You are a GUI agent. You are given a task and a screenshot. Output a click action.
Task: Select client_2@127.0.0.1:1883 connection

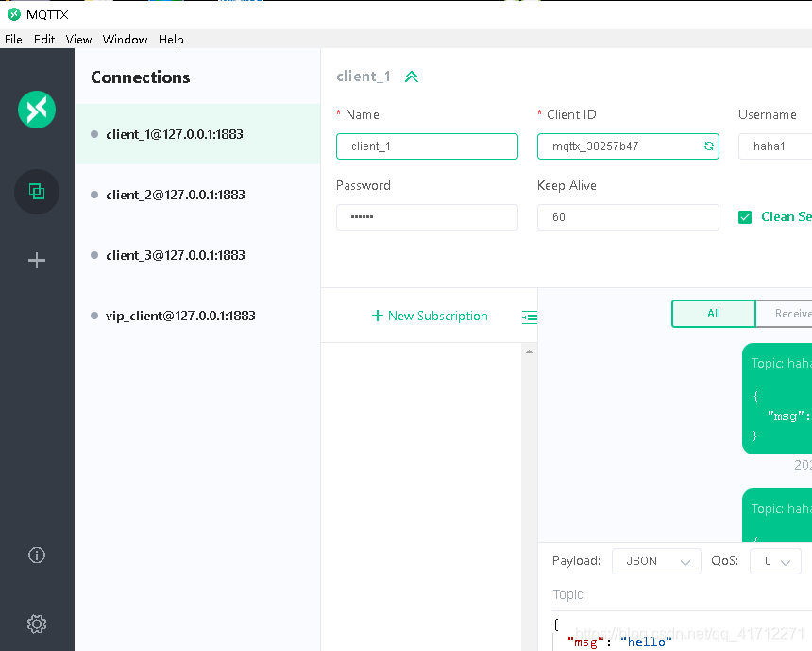198,195
